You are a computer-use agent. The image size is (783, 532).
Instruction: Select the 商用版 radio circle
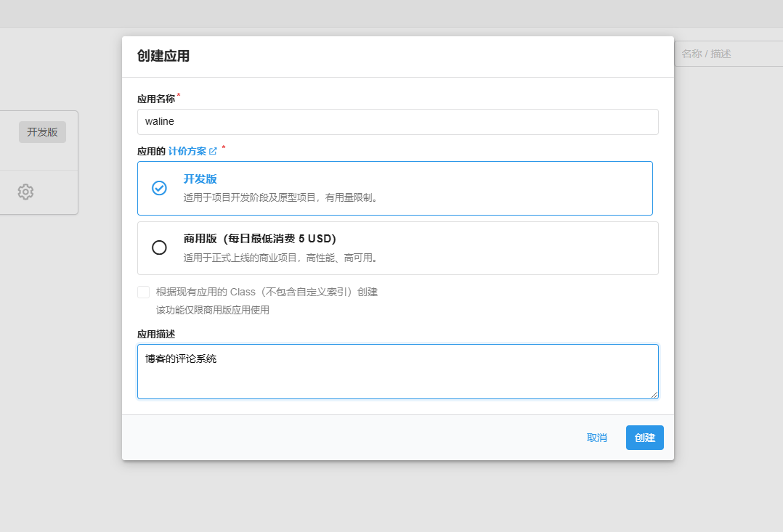pos(159,247)
